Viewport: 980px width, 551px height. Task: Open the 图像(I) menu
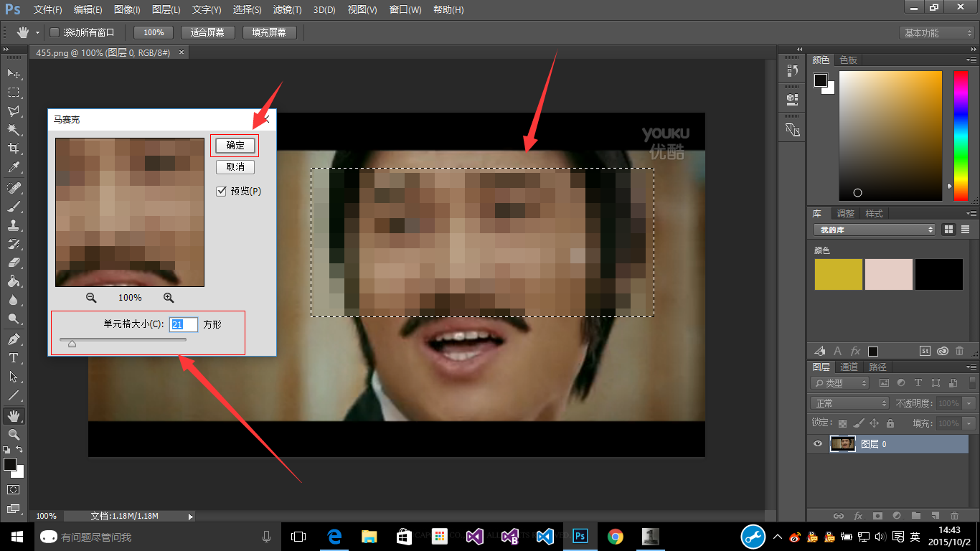[x=127, y=10]
